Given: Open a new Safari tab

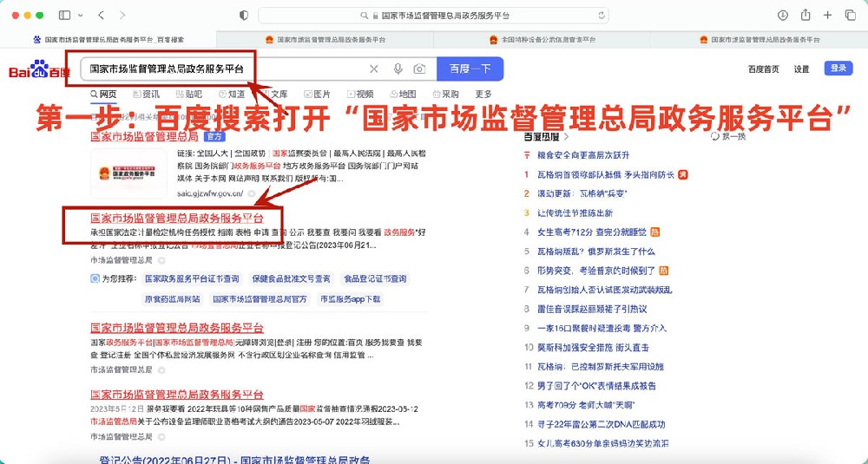Looking at the screenshot, I should click(828, 16).
